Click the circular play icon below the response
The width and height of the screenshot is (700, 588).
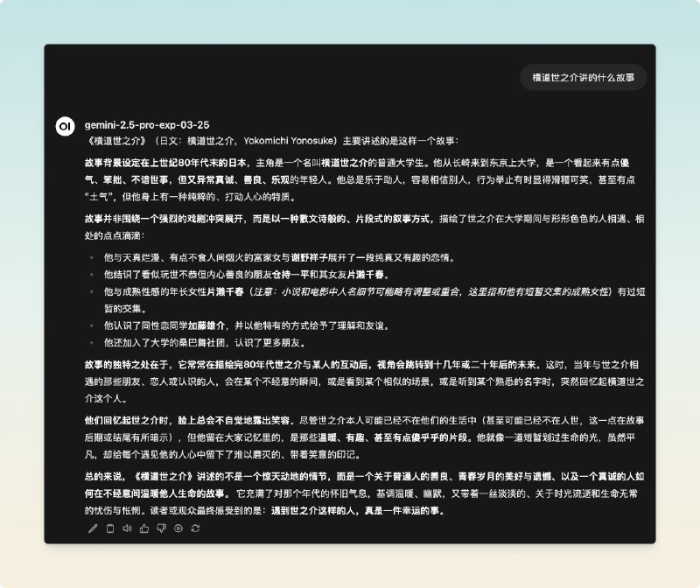[178, 528]
